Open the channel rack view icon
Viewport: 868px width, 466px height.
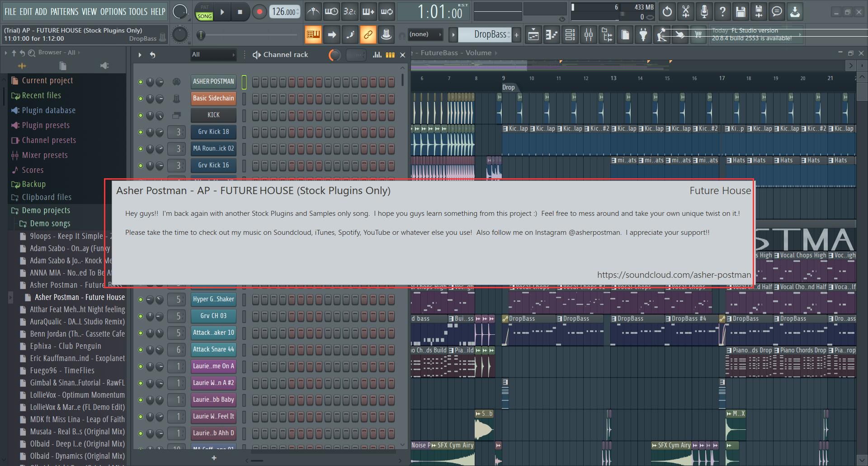[570, 34]
